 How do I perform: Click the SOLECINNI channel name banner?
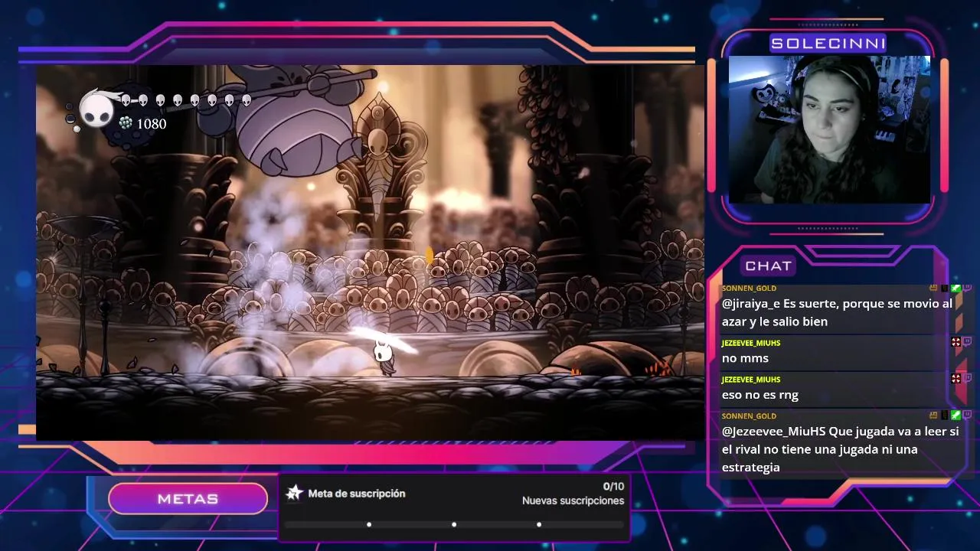[x=828, y=44]
